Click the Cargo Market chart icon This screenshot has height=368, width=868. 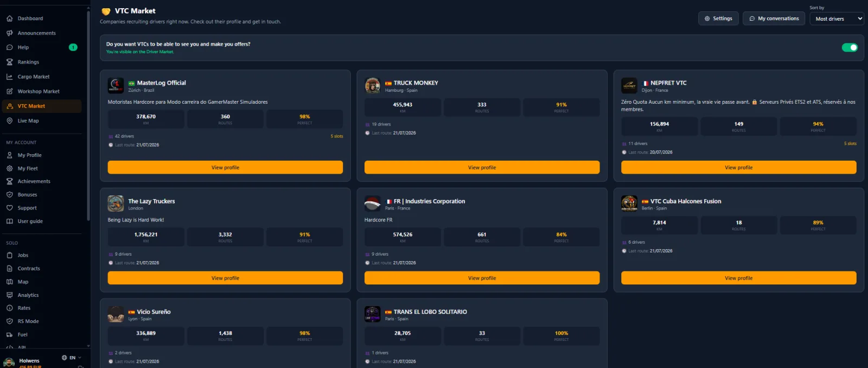(x=9, y=77)
